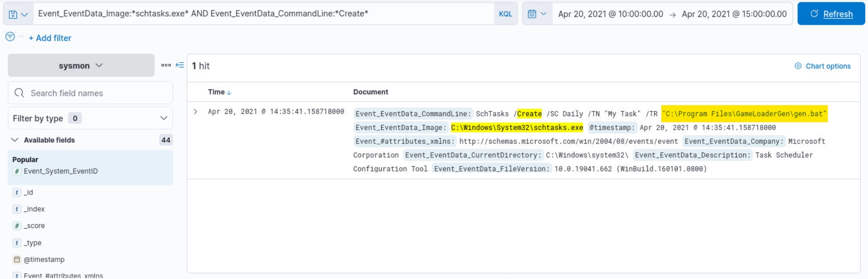Expand the document row details arrow
The height and width of the screenshot is (279, 868).
tap(195, 112)
